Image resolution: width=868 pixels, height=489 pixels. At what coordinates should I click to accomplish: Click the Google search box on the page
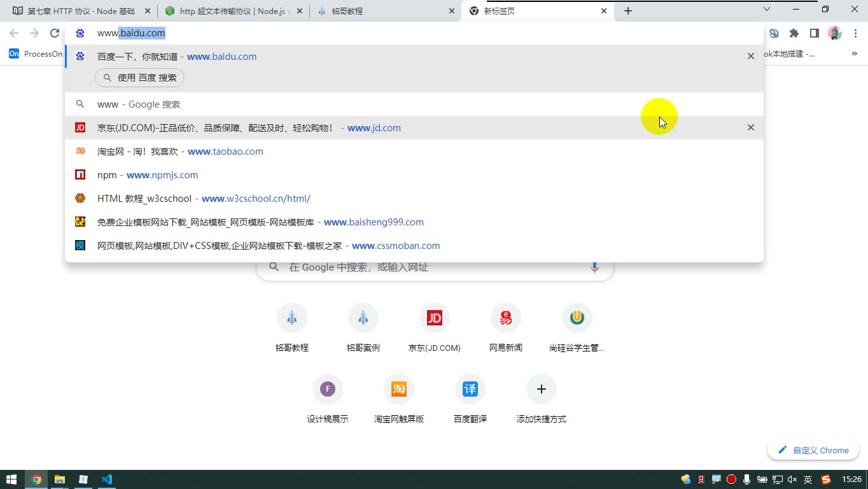[x=435, y=267]
